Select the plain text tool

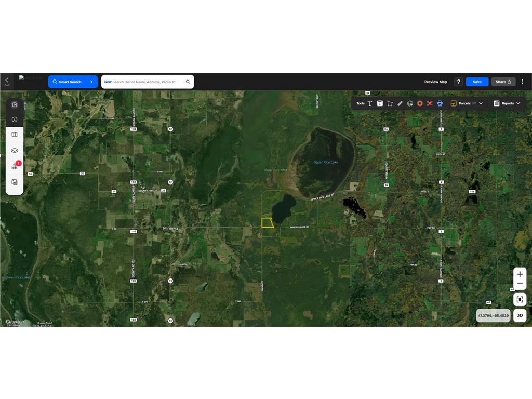point(370,103)
